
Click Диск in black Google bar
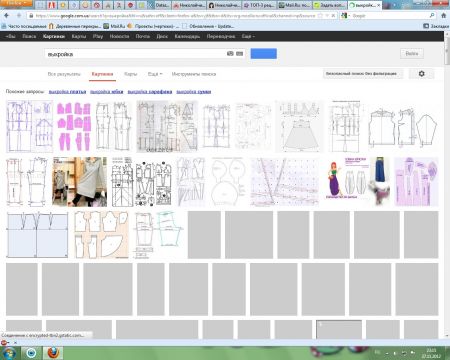click(x=162, y=36)
